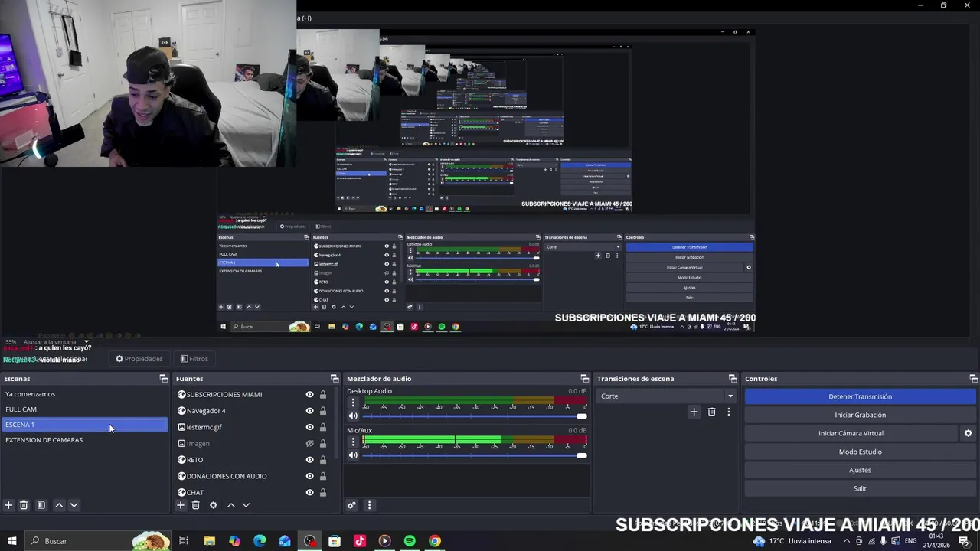Pop out the Transiciones de escena dock
Image resolution: width=980 pixels, height=551 pixels.
732,379
